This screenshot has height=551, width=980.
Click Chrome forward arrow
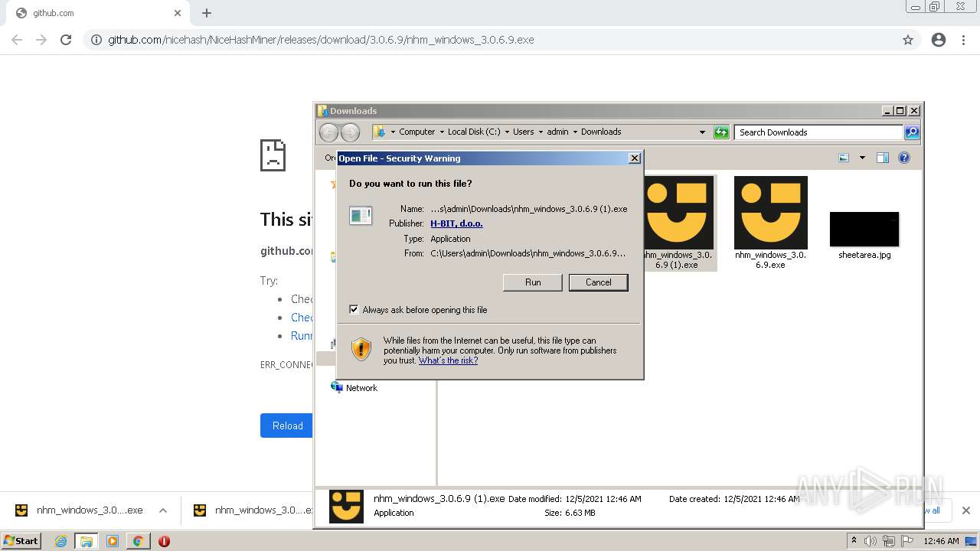(41, 40)
